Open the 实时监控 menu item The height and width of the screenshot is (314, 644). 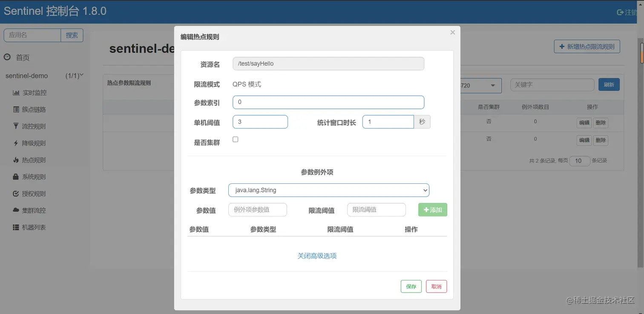click(34, 93)
